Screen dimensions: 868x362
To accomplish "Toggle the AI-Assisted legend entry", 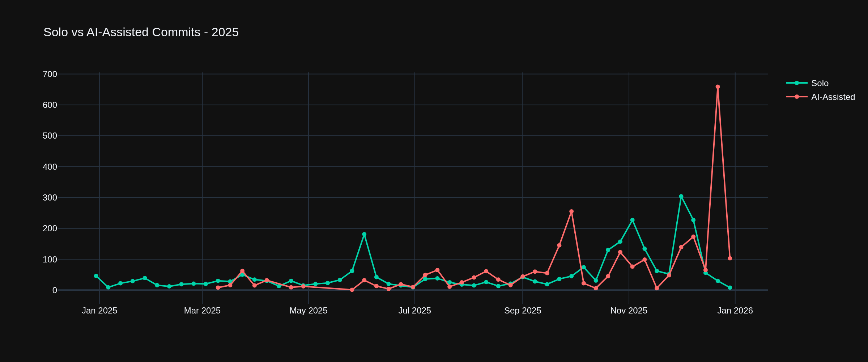I will (x=833, y=97).
